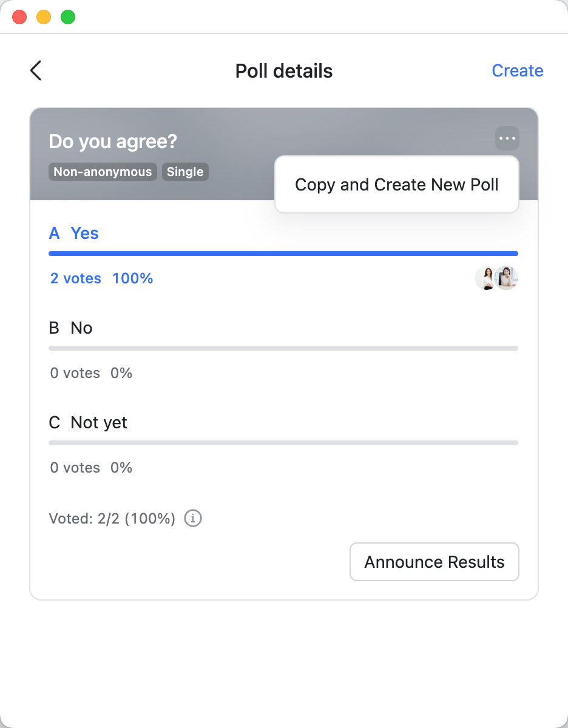568x728 pixels.
Task: Click the Not yet progress bar
Action: 283,443
